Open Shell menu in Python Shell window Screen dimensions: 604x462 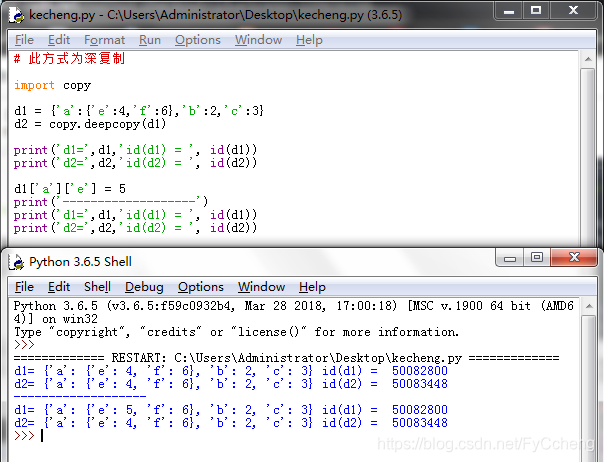[x=97, y=287]
